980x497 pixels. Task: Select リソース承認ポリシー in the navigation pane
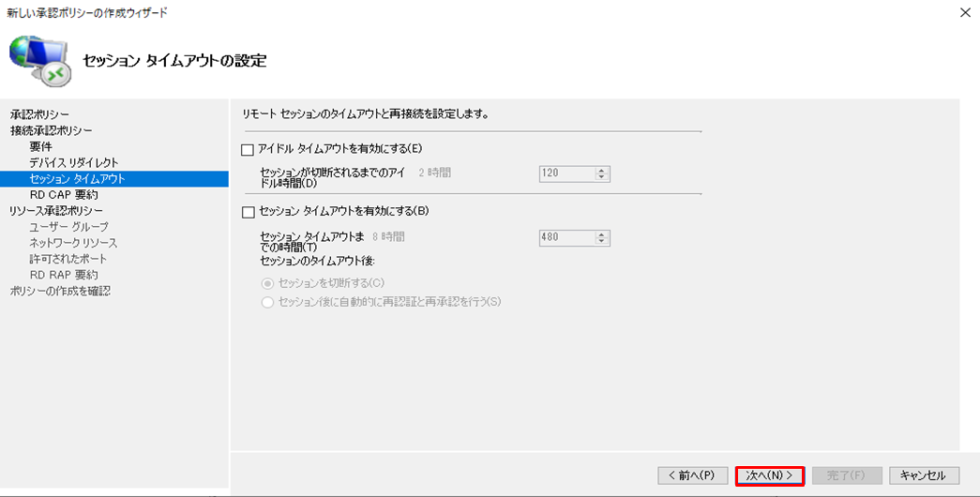(56, 211)
